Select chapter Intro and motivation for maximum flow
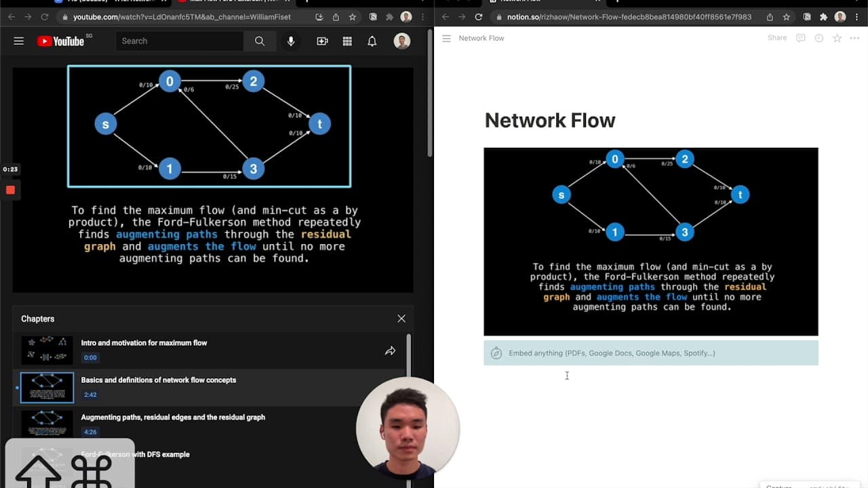 point(144,343)
